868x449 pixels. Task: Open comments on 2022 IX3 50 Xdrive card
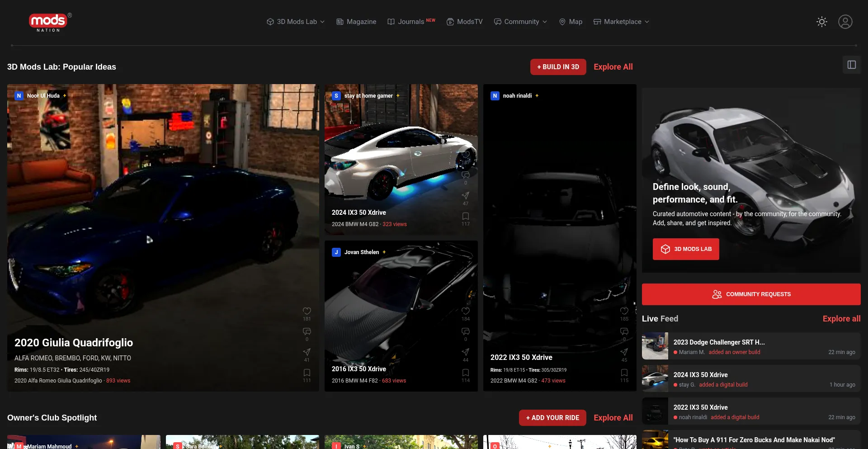pyautogui.click(x=624, y=331)
